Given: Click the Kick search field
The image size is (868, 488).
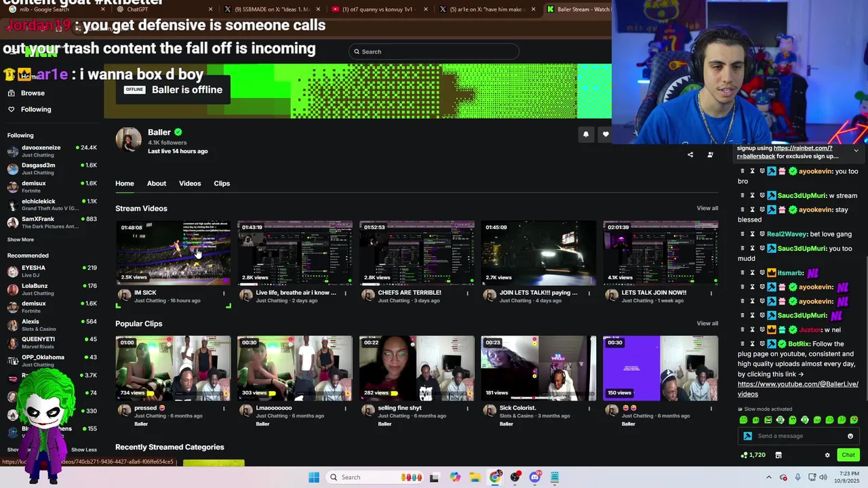Looking at the screenshot, I should pos(434,52).
